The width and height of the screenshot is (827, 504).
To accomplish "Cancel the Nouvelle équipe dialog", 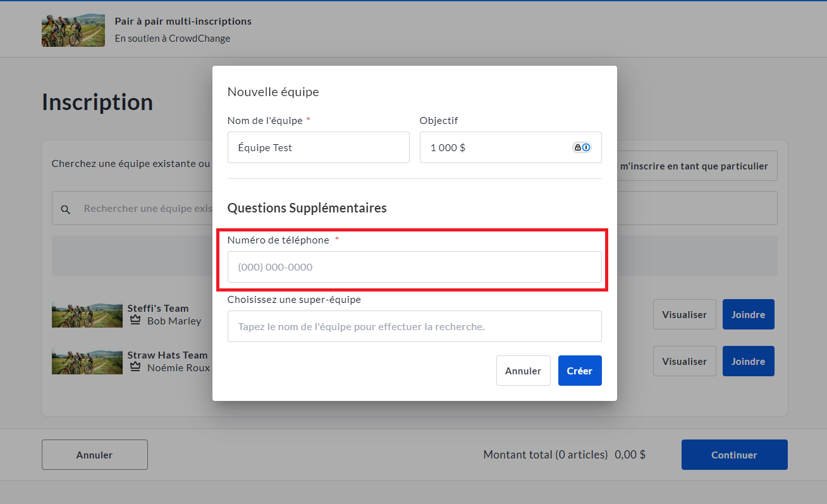I will click(523, 371).
